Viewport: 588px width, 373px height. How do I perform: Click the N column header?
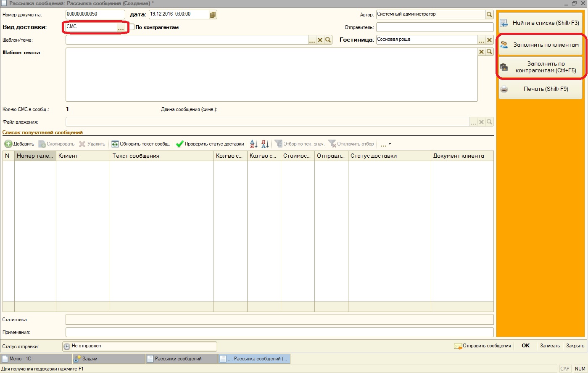click(x=8, y=156)
